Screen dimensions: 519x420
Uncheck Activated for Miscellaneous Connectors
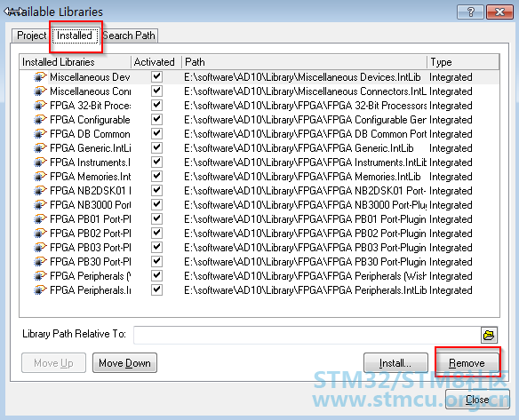point(156,91)
